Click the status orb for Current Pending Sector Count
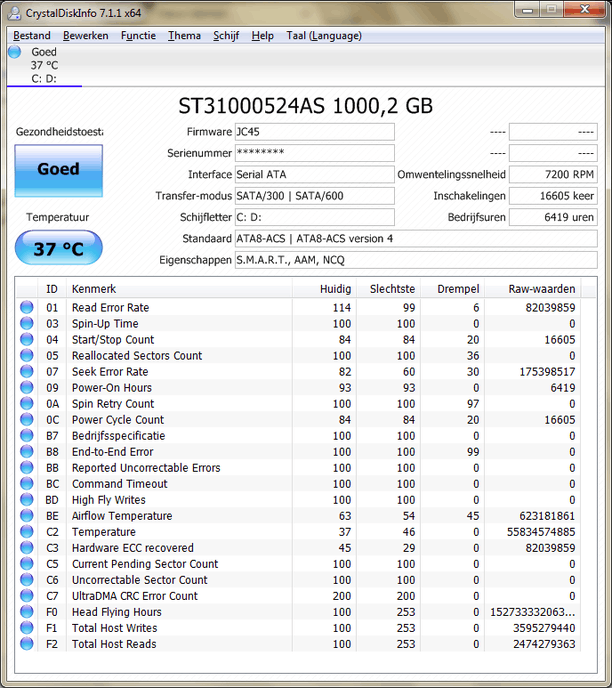 coord(27,563)
